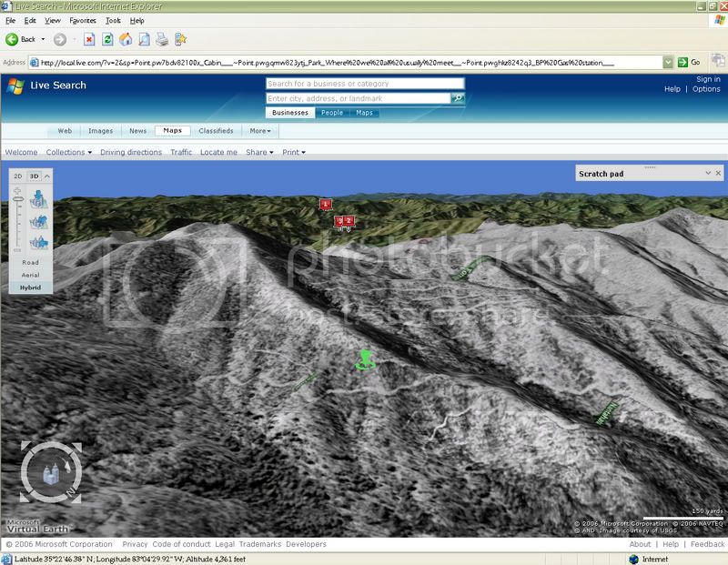Switch to the Web search tab
Viewport: 728px width, 565px height.
pyautogui.click(x=65, y=131)
